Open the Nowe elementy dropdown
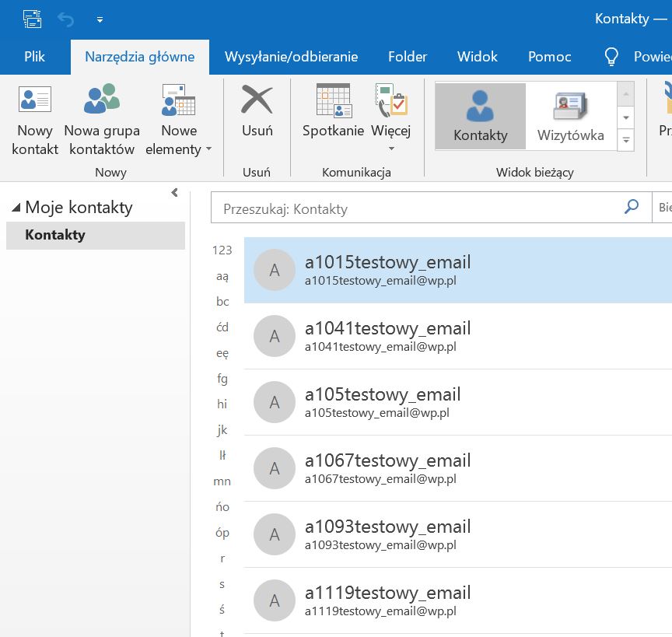The height and width of the screenshot is (637, 672). tap(179, 140)
